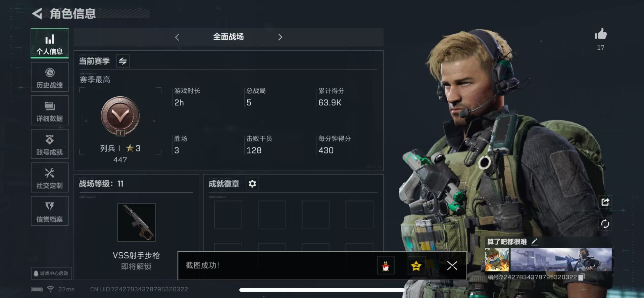
Task: Open the 历史战绩 tab
Action: pyautogui.click(x=50, y=77)
